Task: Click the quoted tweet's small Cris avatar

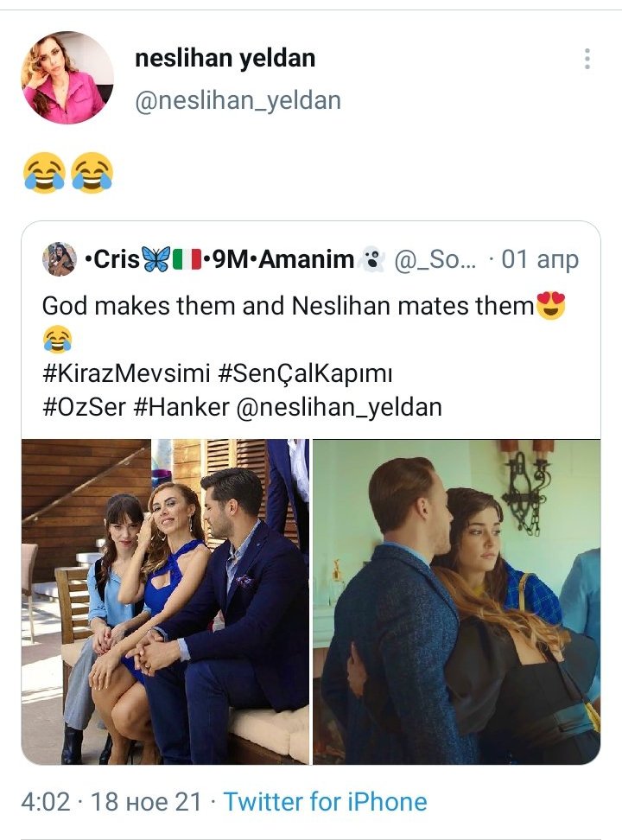Action: 59,259
